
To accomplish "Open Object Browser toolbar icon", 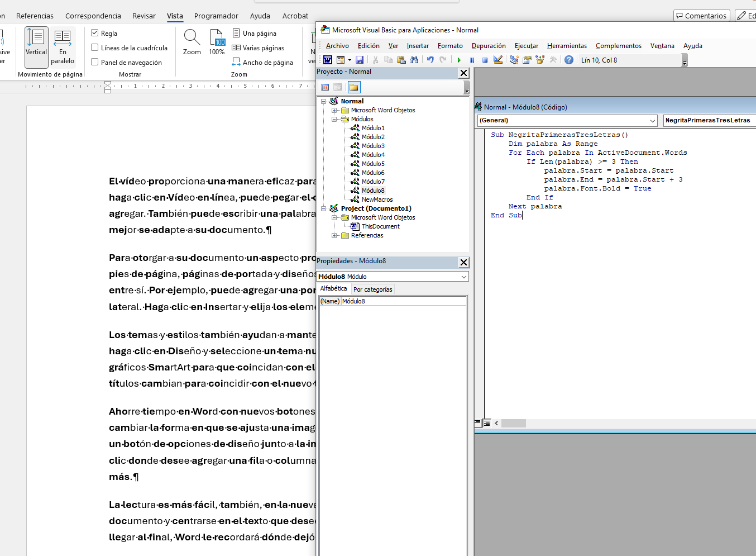I will [540, 60].
